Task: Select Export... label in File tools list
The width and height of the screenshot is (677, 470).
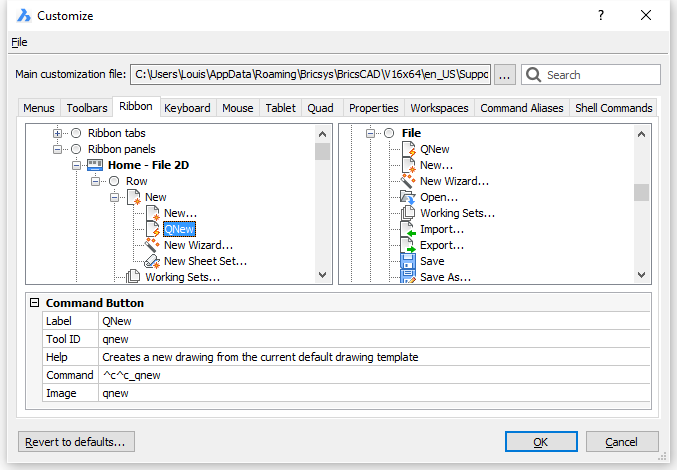Action: [x=442, y=245]
